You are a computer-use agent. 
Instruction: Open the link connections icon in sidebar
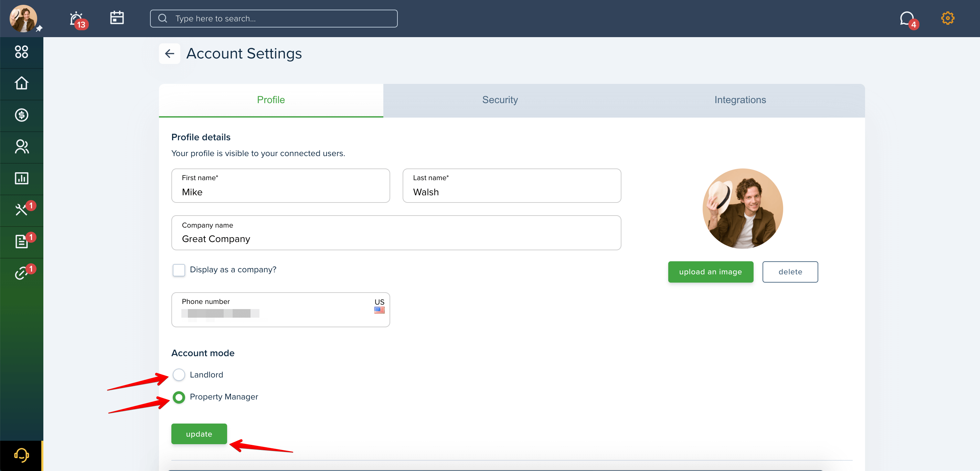(x=22, y=273)
